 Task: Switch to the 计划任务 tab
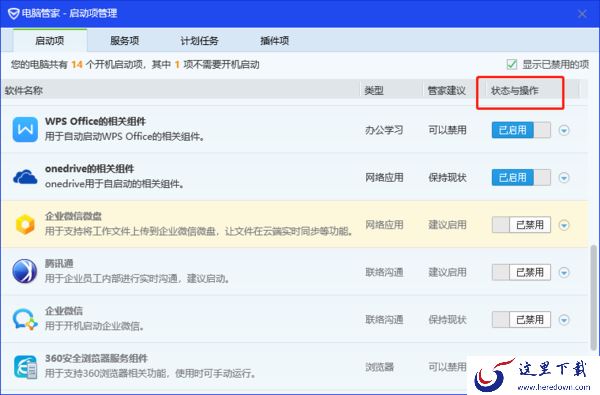point(199,41)
